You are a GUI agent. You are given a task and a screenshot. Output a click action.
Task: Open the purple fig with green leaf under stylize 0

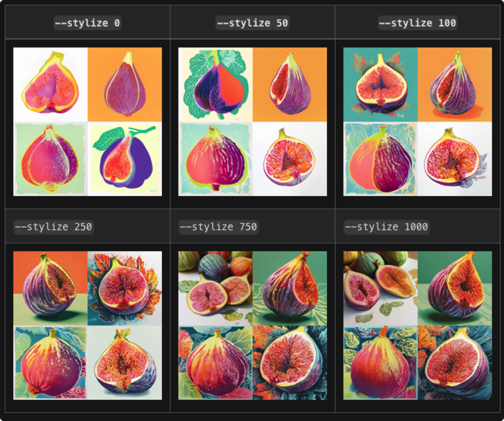click(x=125, y=159)
